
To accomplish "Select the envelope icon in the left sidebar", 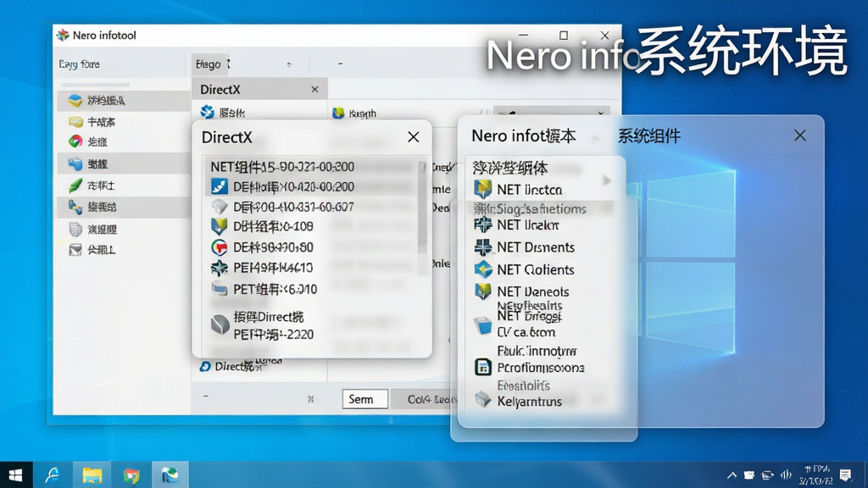I will coord(75,250).
